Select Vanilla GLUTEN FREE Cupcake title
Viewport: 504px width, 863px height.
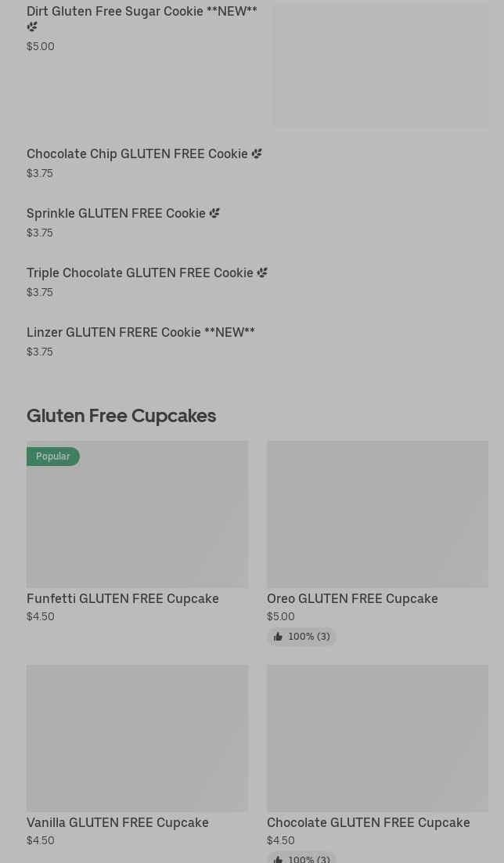coord(117,823)
